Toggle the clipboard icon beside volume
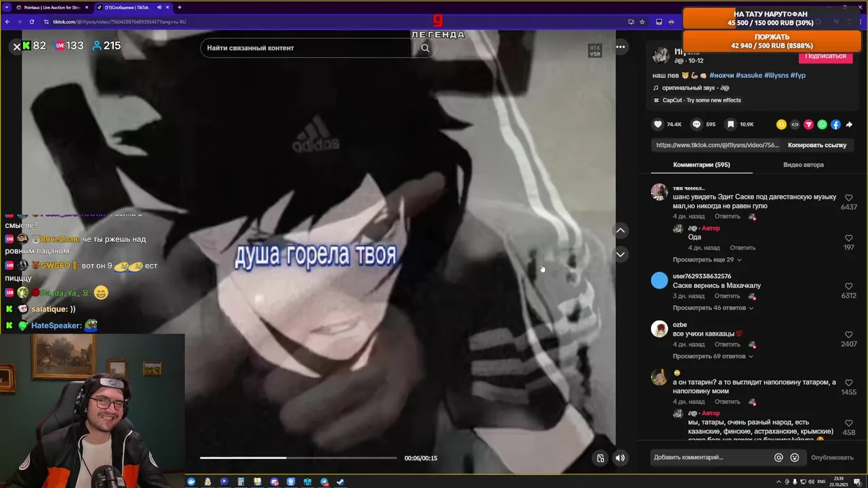Viewport: 868px width, 488px height. pos(600,458)
